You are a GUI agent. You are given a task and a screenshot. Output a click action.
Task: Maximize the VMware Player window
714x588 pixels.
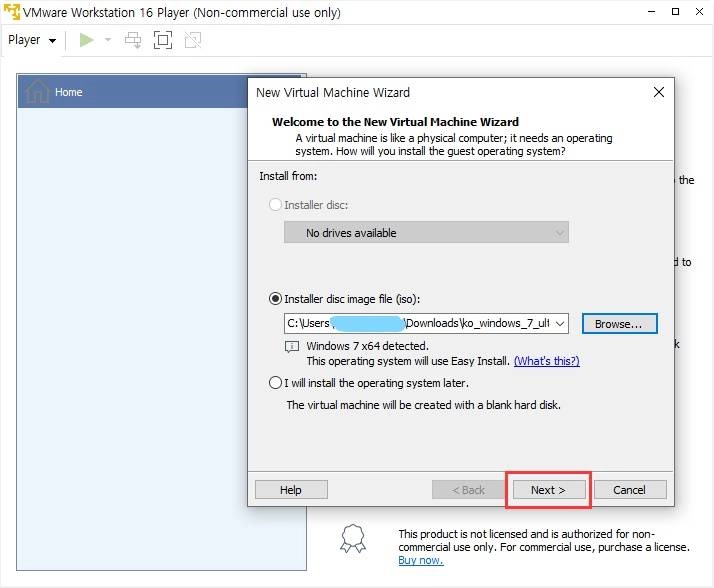(676, 12)
